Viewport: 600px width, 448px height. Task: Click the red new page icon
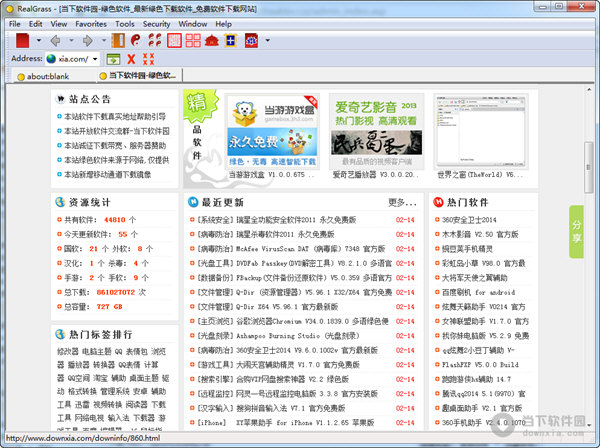[x=22, y=41]
